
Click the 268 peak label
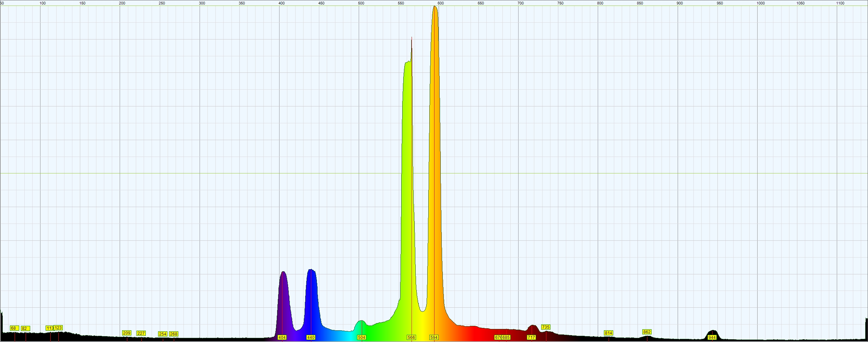pyautogui.click(x=174, y=334)
